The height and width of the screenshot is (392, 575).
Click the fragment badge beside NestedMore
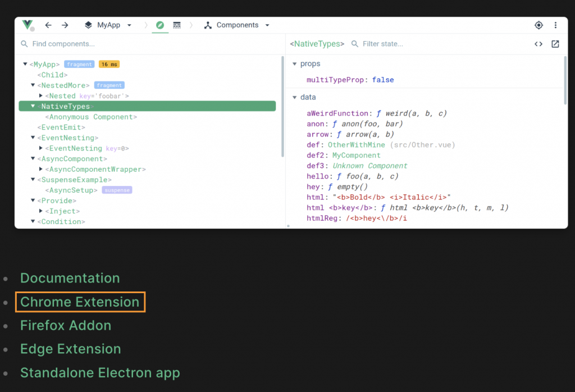pos(109,85)
